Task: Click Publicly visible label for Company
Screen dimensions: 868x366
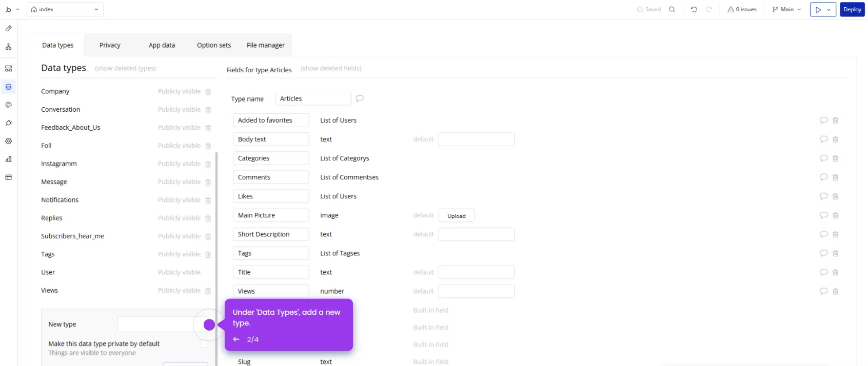Action: (179, 91)
